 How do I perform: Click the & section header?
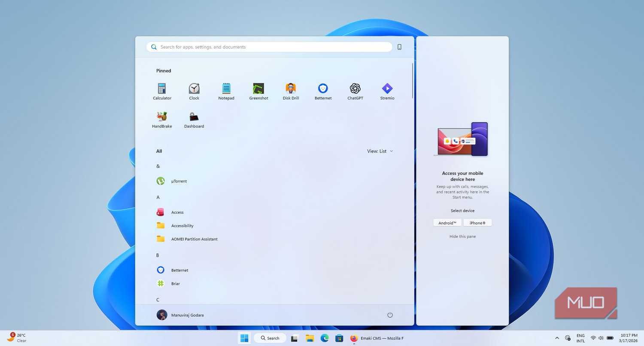pos(158,166)
